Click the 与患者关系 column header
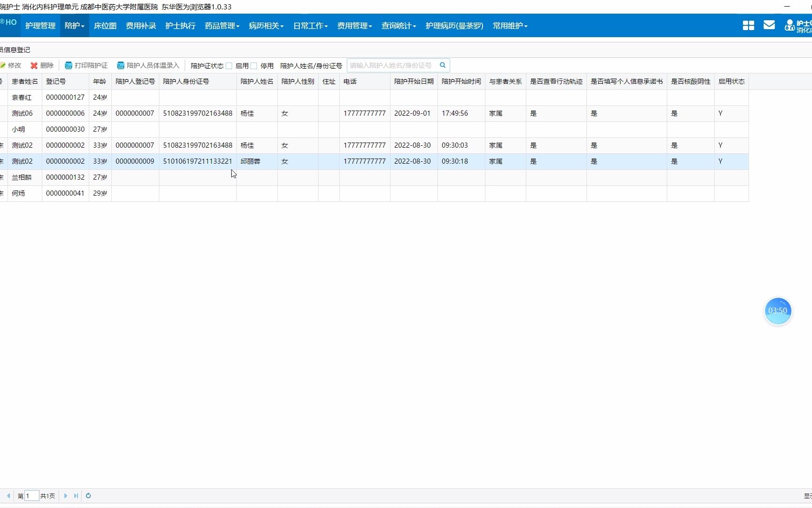The width and height of the screenshot is (812, 508). pyautogui.click(x=506, y=81)
